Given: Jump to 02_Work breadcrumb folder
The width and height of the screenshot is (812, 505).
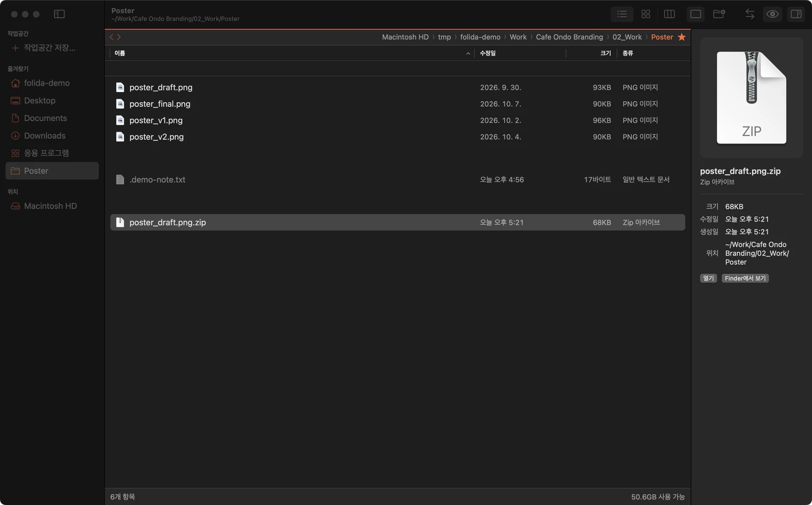Looking at the screenshot, I should (x=627, y=37).
